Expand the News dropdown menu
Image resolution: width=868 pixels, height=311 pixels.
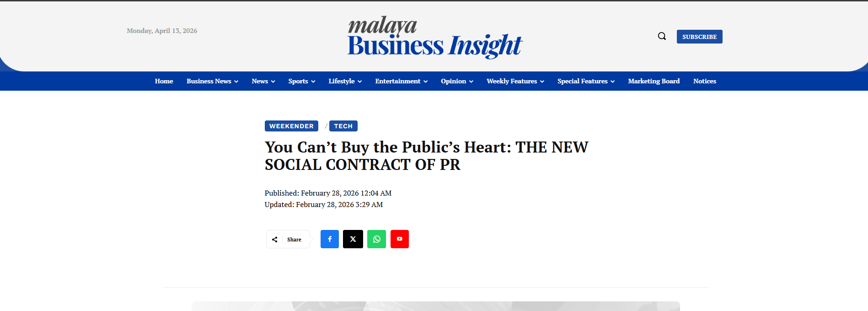point(263,81)
